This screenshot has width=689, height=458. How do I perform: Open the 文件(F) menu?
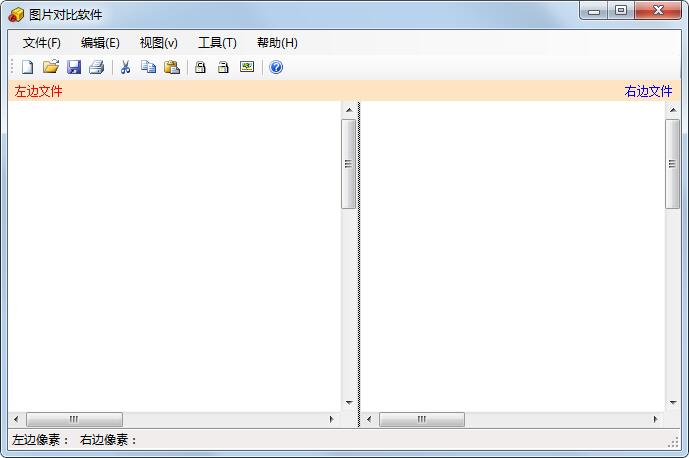click(x=42, y=43)
